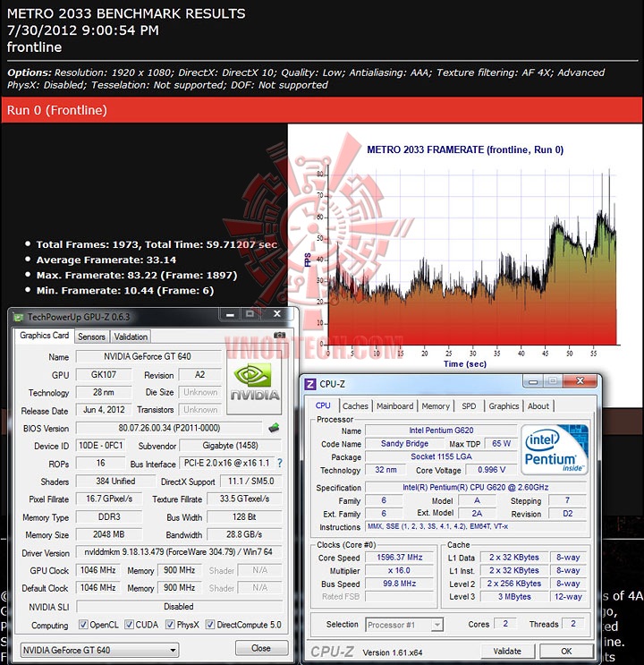Open the Caches tab in CPU-Z
The image size is (644, 665).
(355, 405)
